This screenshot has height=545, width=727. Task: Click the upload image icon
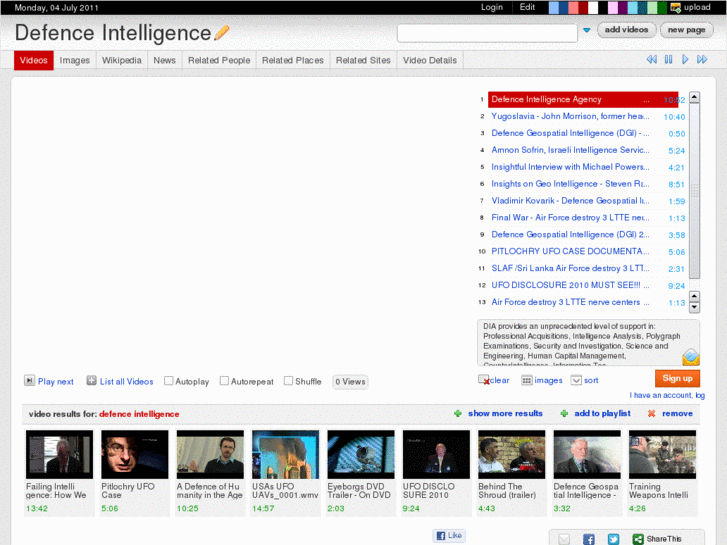676,7
